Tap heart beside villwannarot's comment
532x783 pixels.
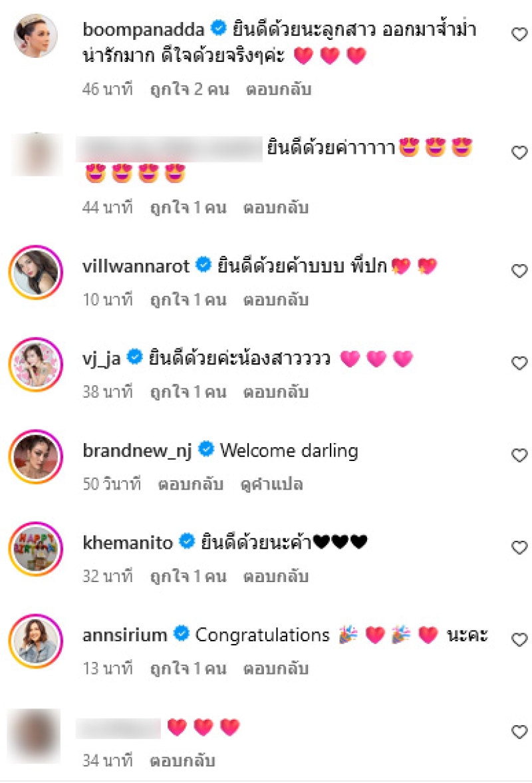519,271
